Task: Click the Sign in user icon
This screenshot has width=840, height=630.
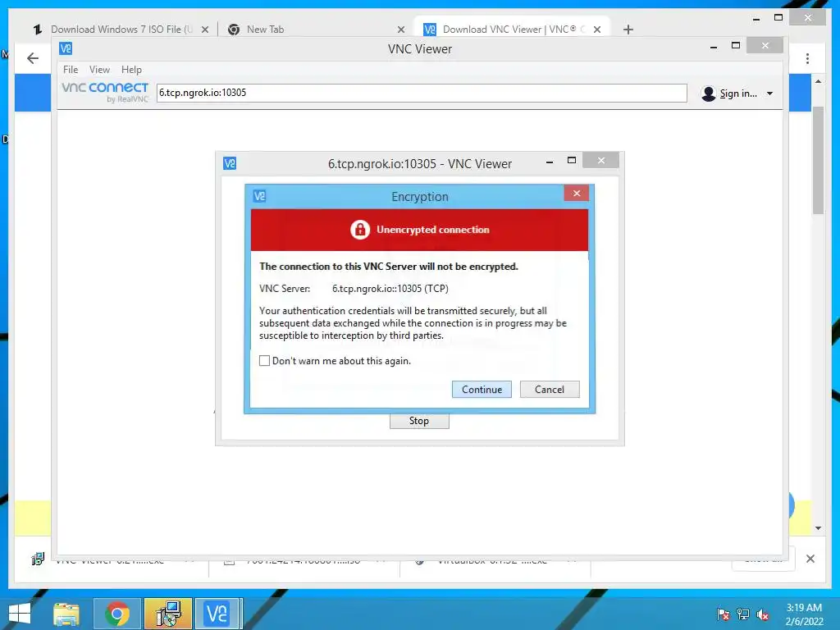Action: (708, 94)
